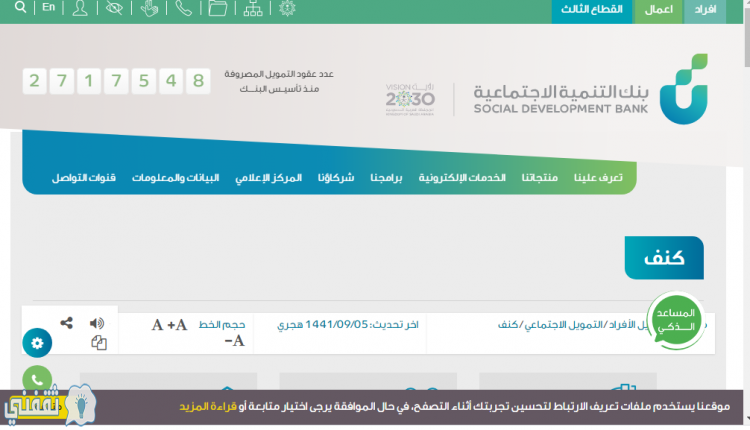The width and height of the screenshot is (750, 430).
Task: Open the sitemap icon
Action: (x=253, y=8)
